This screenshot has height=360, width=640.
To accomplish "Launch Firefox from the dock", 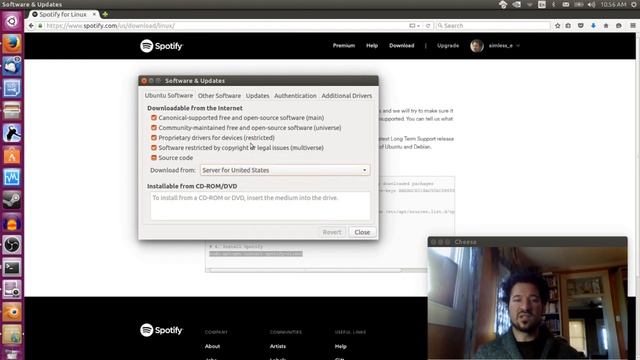I will 11,43.
